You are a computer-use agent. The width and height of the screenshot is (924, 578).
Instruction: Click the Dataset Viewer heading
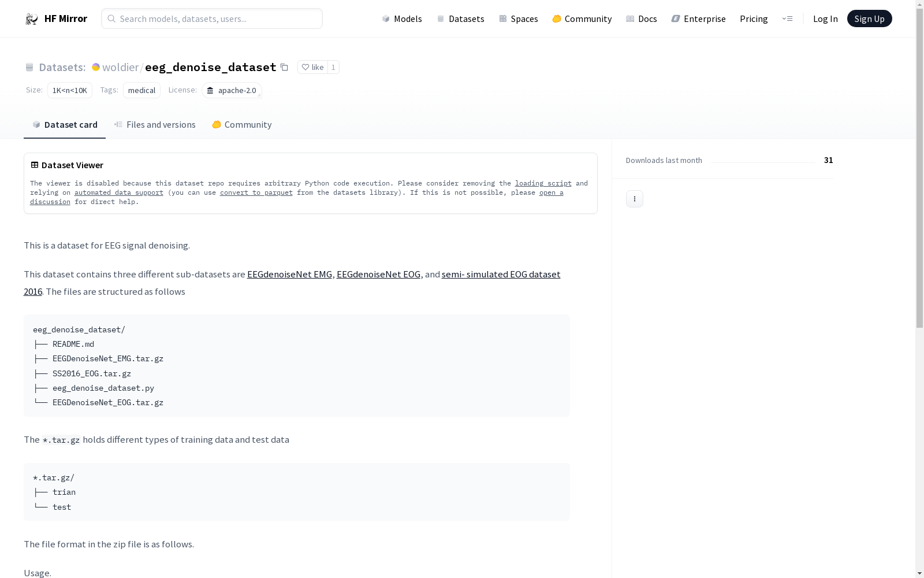point(72,165)
